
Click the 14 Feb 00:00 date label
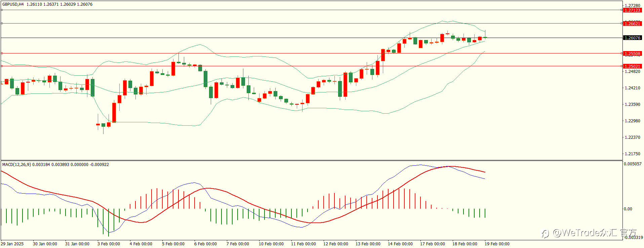[x=400, y=244]
